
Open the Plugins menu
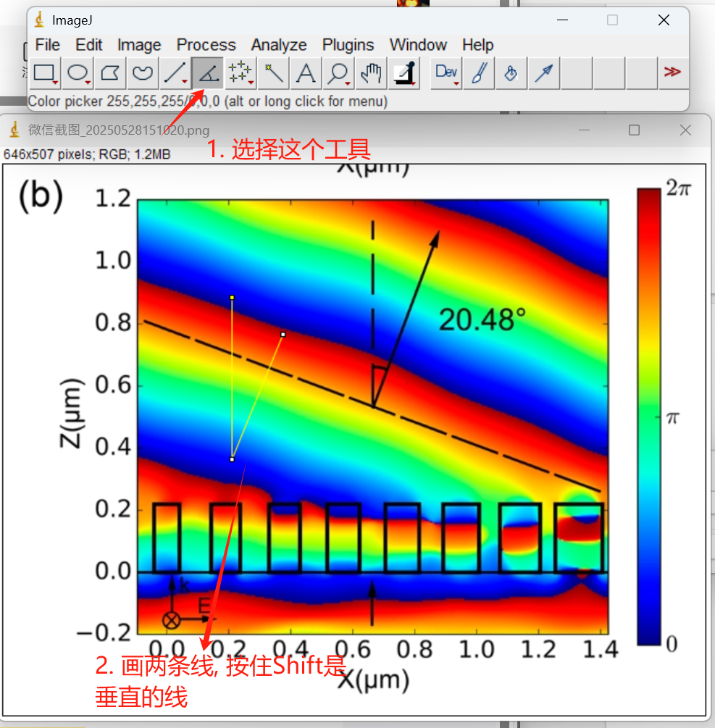click(348, 45)
